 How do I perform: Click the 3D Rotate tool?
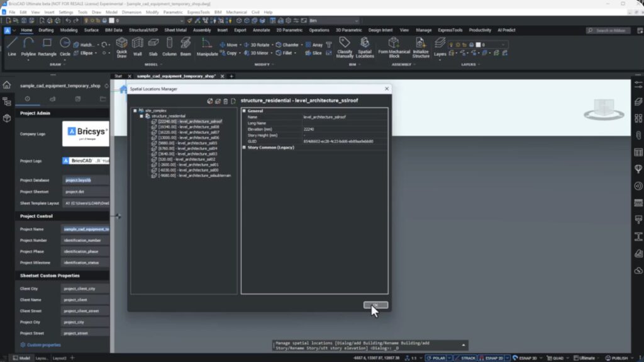pos(257,45)
